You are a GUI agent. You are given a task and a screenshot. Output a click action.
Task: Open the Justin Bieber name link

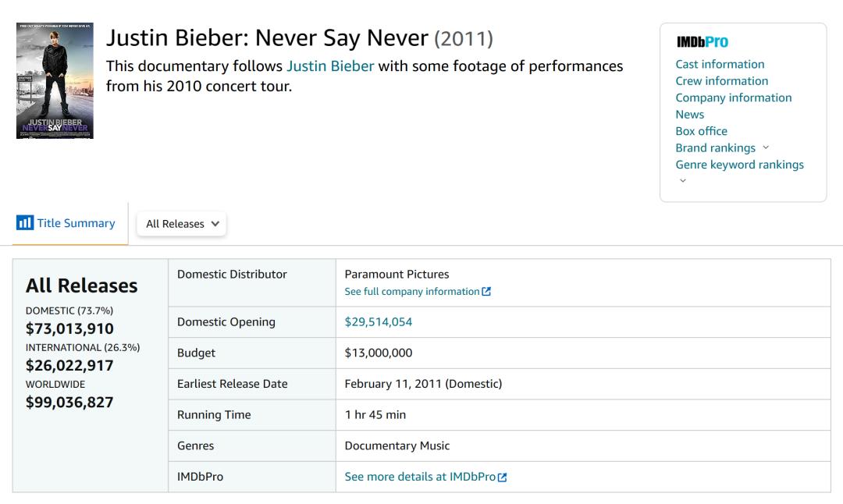click(x=330, y=66)
